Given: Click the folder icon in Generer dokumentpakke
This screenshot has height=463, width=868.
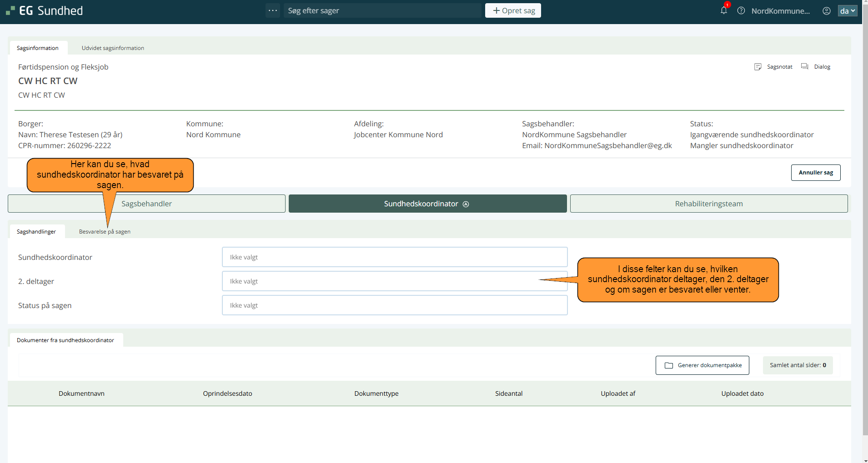Looking at the screenshot, I should tap(668, 365).
